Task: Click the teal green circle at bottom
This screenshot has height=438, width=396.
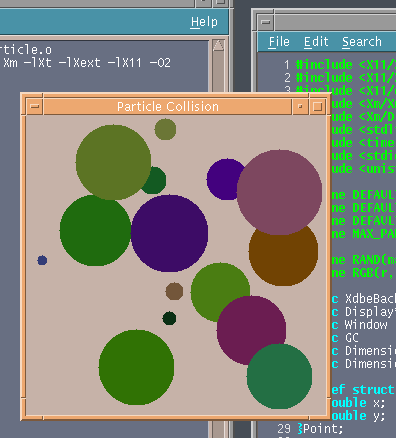Action: tap(279, 376)
